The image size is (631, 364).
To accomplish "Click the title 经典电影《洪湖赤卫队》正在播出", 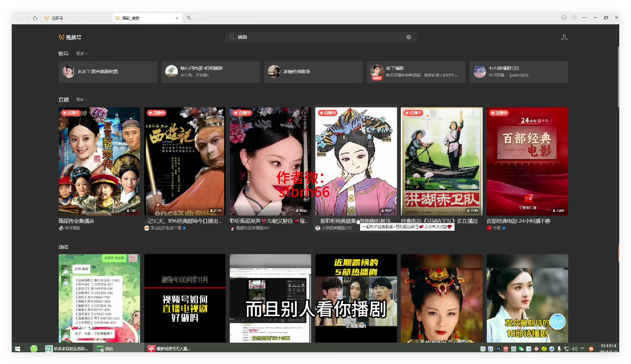I will click(x=439, y=221).
